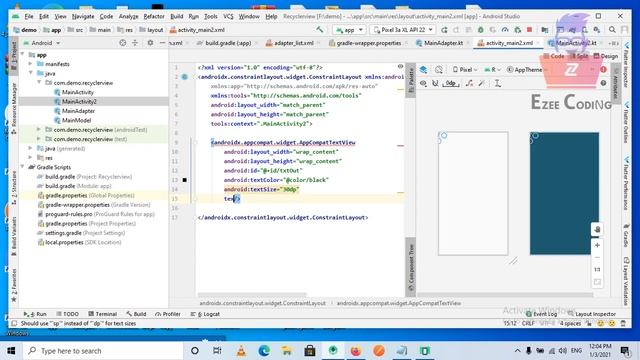Zoom in preview with plus button
This screenshot has height=360, width=640.
click(597, 245)
